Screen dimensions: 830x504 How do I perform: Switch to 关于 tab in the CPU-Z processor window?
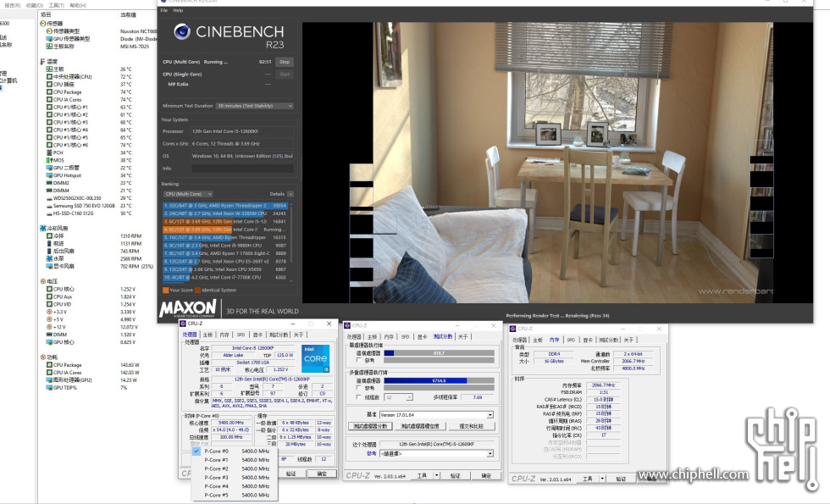click(x=299, y=335)
